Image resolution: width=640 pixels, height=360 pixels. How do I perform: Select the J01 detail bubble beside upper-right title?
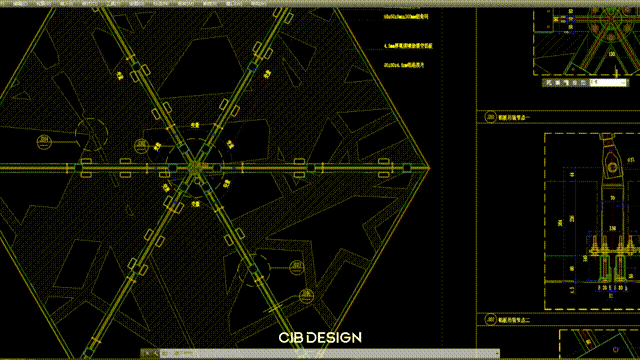tap(490, 117)
